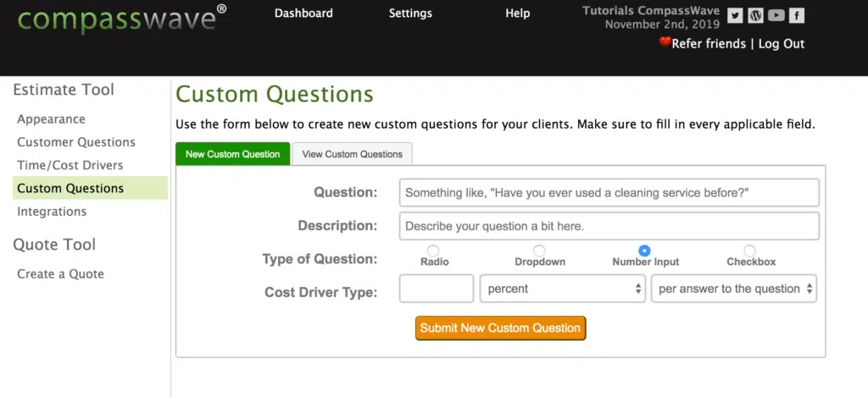
Task: Switch to View Custom Questions tab
Action: click(x=353, y=154)
